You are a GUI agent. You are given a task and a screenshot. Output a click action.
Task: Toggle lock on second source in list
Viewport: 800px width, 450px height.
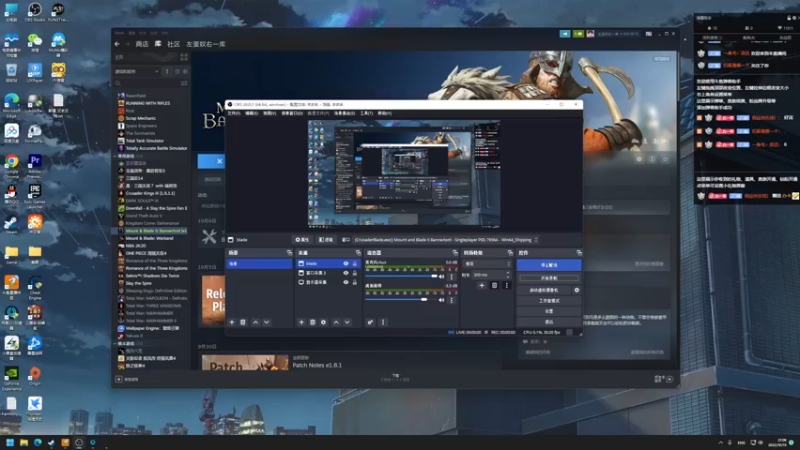(355, 273)
